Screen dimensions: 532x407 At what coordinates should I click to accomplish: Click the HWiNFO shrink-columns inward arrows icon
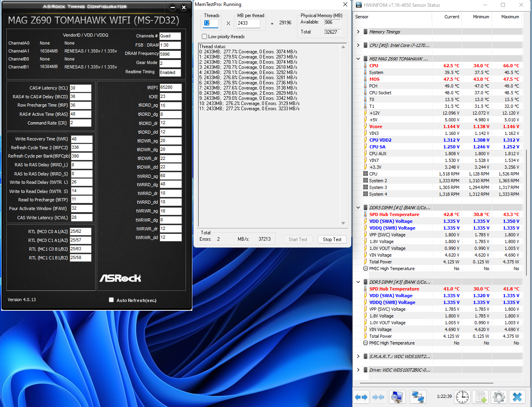coord(378,397)
